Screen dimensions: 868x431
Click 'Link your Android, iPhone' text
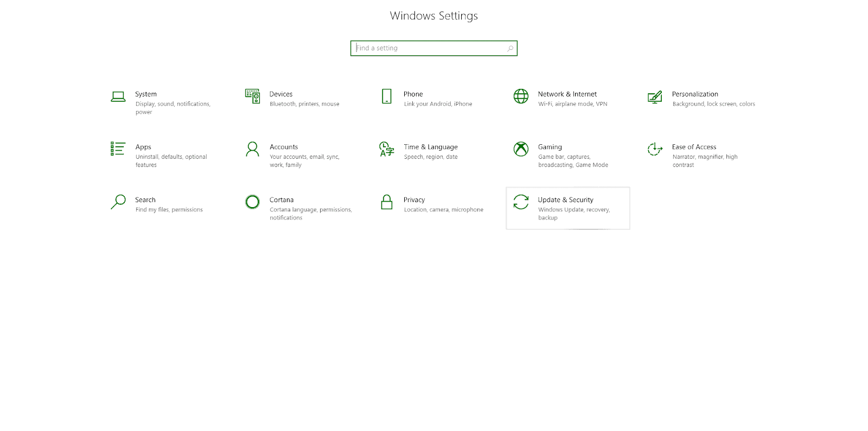438,104
